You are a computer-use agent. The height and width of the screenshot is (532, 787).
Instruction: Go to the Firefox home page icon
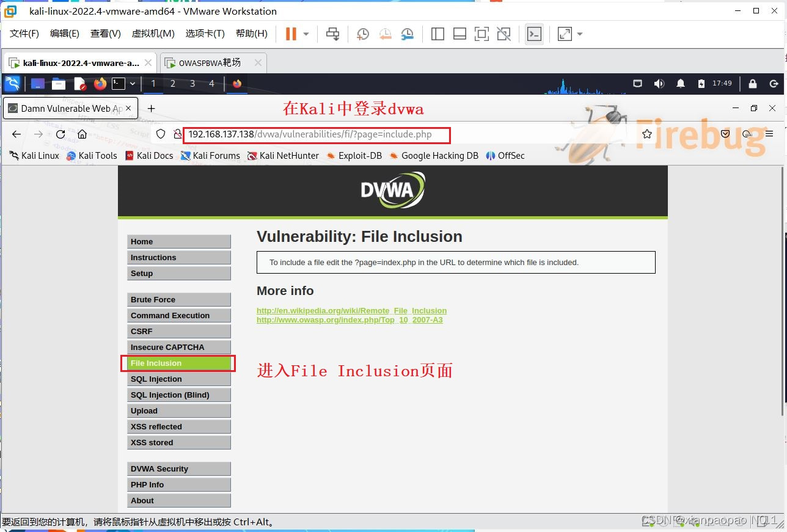(82, 134)
